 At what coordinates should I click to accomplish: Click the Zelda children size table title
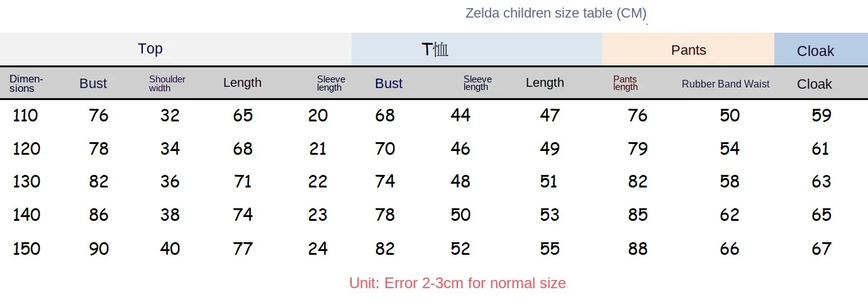pos(556,13)
